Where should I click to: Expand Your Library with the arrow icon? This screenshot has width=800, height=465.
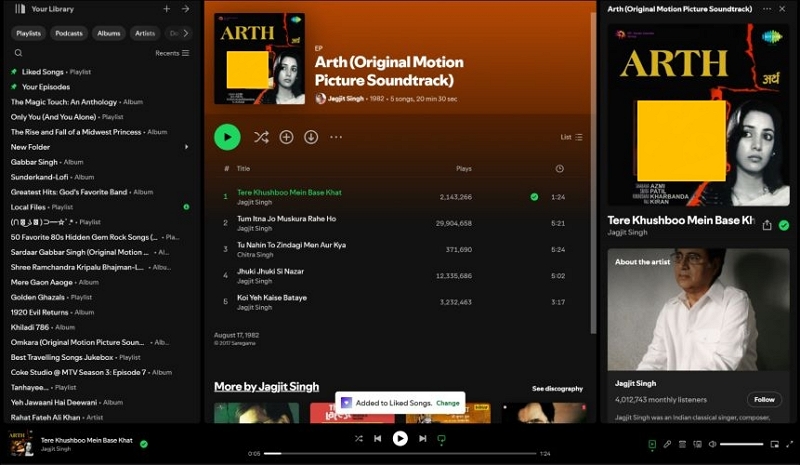185,9
